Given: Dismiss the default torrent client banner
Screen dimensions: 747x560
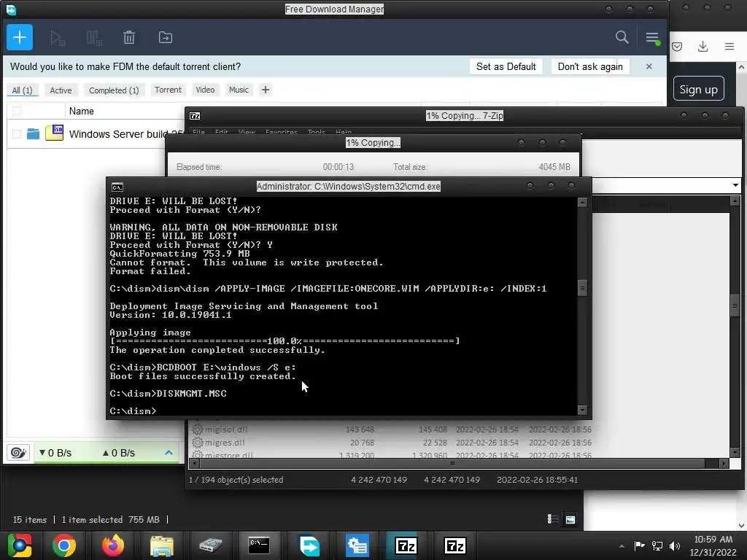Looking at the screenshot, I should click(649, 66).
